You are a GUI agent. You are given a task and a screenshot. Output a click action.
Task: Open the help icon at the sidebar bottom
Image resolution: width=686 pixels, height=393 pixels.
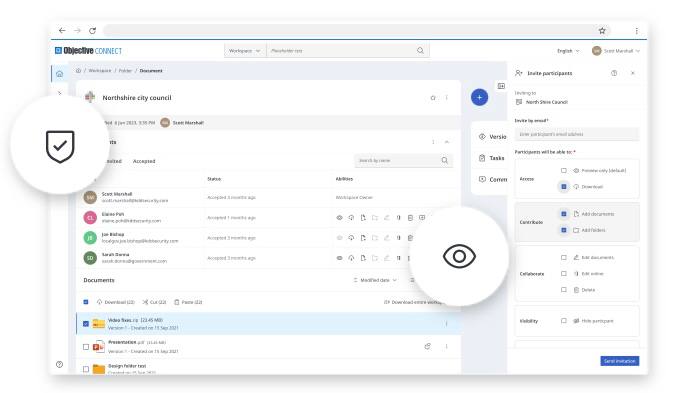[60, 364]
